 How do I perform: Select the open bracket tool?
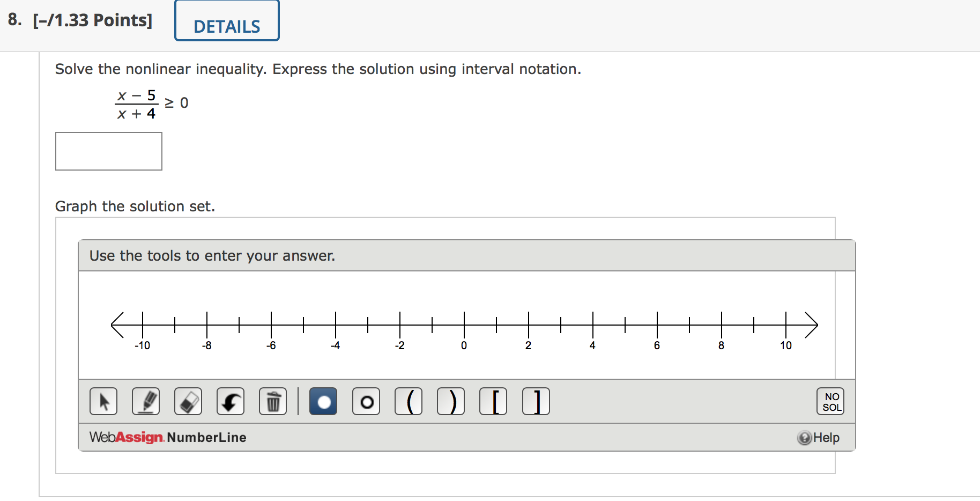[x=494, y=401]
